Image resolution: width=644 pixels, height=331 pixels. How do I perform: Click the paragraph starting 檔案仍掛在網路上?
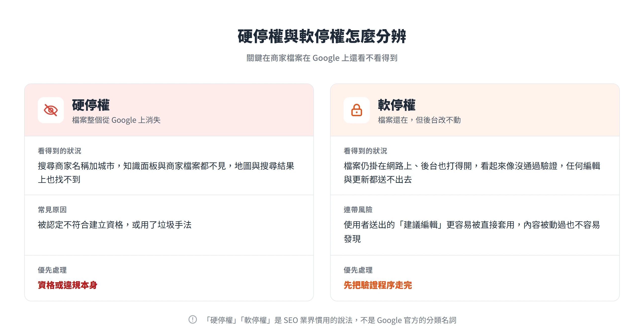(472, 173)
